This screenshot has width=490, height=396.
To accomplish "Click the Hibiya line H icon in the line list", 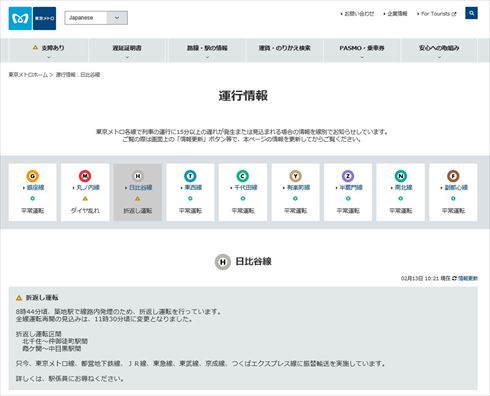I will tap(138, 176).
